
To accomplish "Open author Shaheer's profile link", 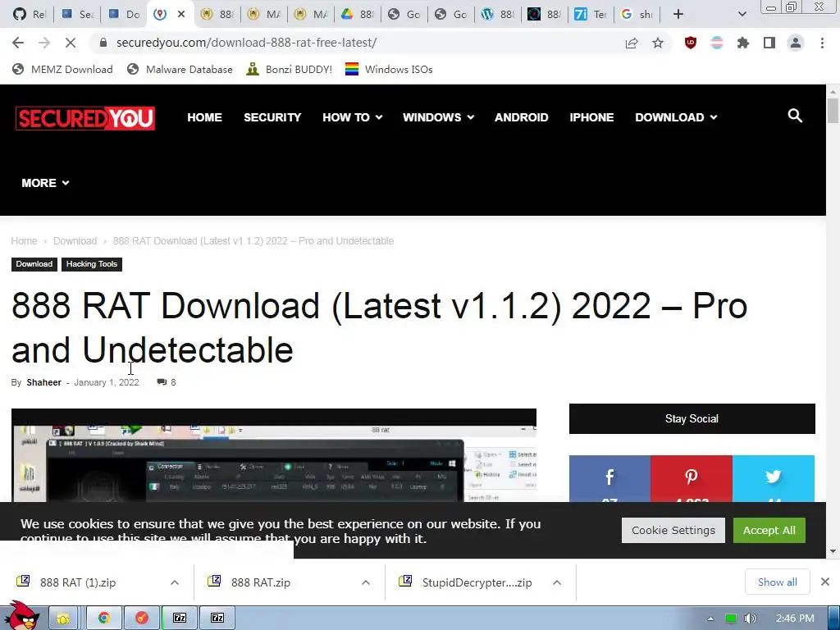I will [x=44, y=382].
